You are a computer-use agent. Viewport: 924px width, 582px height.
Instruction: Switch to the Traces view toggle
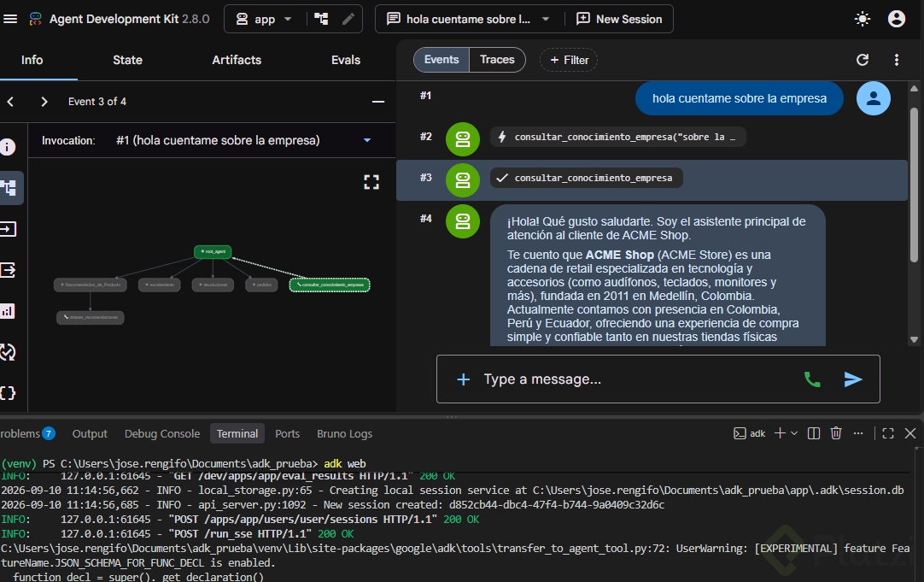coord(497,60)
